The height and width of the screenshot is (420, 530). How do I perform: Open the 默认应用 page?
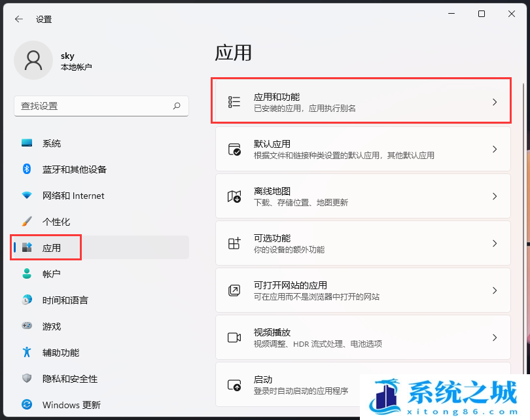click(x=362, y=149)
